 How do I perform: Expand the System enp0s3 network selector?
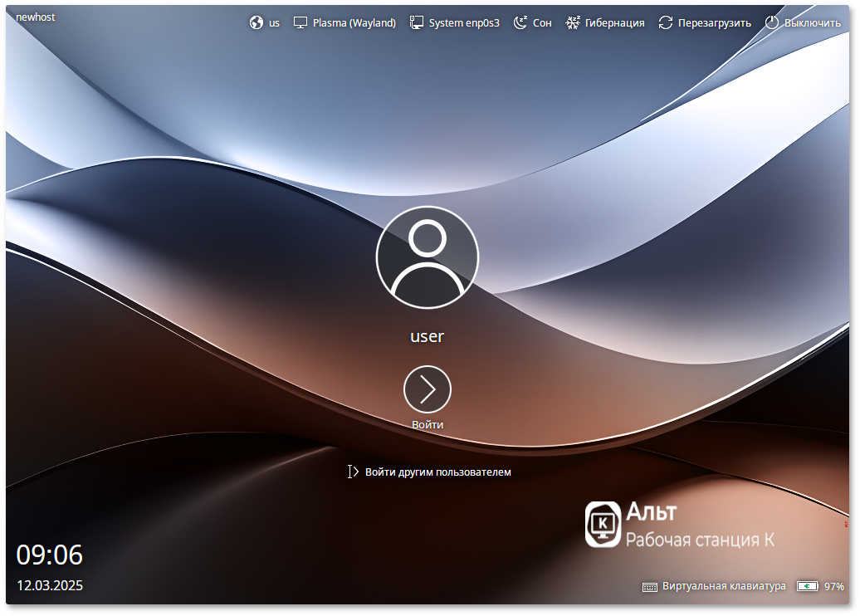464,23
